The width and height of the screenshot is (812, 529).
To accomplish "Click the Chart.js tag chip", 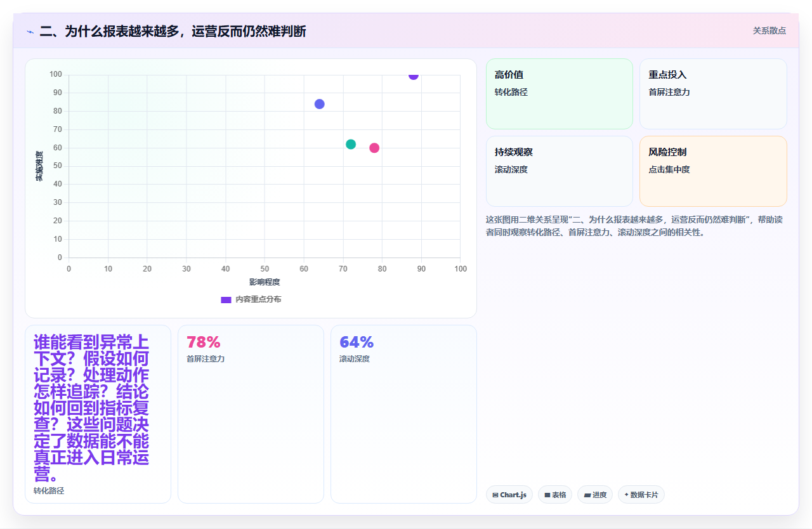I will [x=509, y=495].
